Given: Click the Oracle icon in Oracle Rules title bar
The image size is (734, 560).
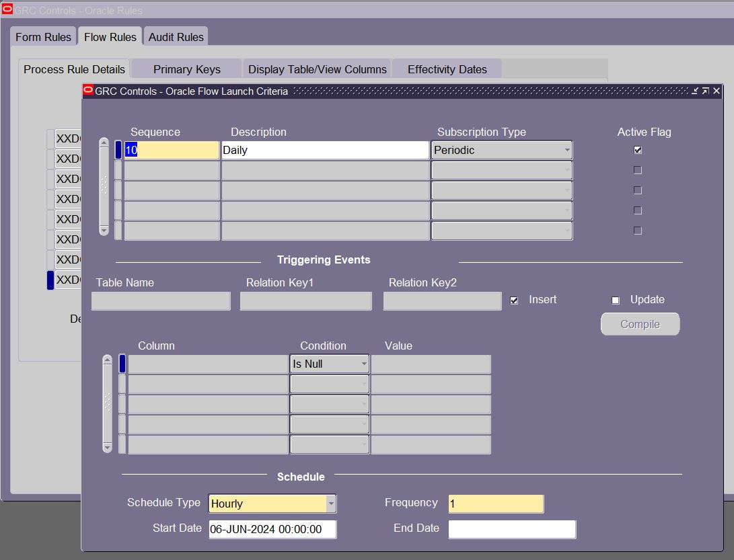Looking at the screenshot, I should [x=7, y=9].
